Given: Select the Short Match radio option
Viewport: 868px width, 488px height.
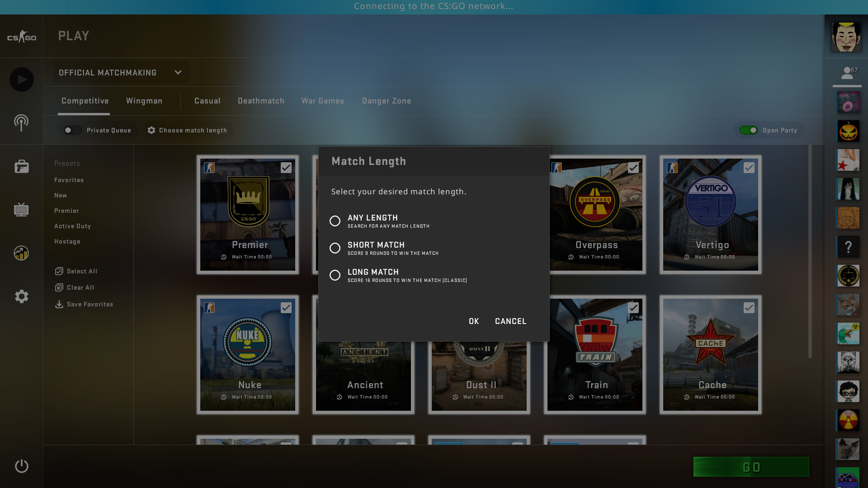Looking at the screenshot, I should point(335,248).
